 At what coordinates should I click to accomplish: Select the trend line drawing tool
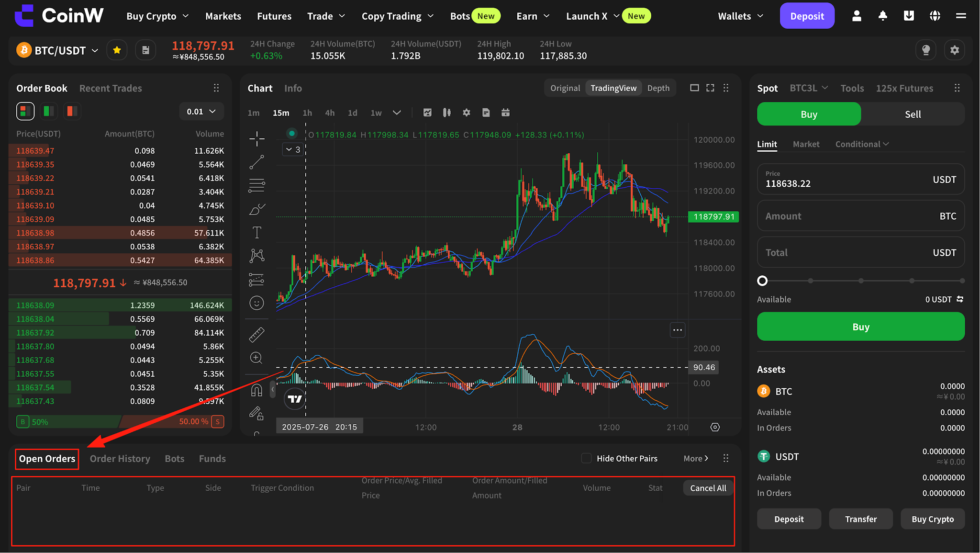(257, 162)
